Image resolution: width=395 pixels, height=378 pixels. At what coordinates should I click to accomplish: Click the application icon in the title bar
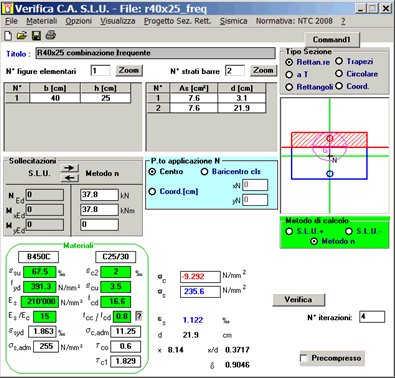pyautogui.click(x=8, y=8)
